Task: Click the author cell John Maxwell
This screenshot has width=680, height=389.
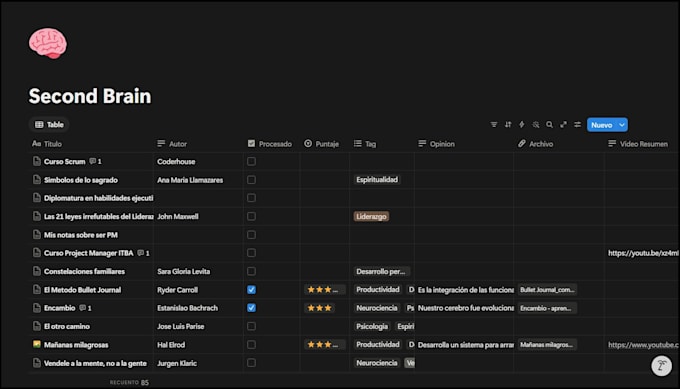Action: click(178, 216)
